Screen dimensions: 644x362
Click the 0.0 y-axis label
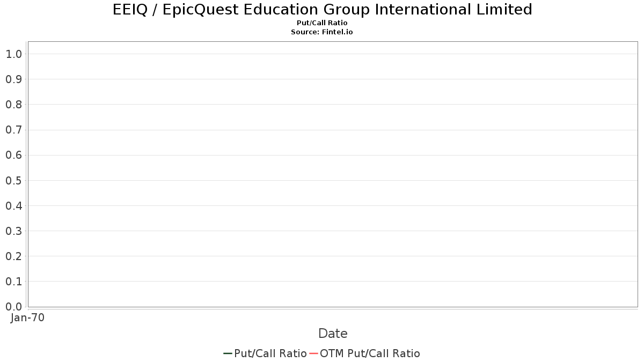(14, 307)
